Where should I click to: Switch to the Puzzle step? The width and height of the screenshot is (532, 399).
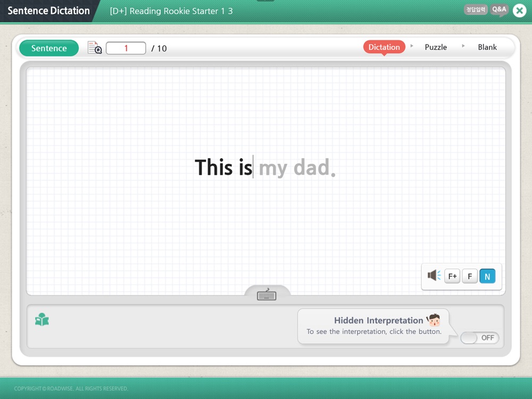(436, 47)
